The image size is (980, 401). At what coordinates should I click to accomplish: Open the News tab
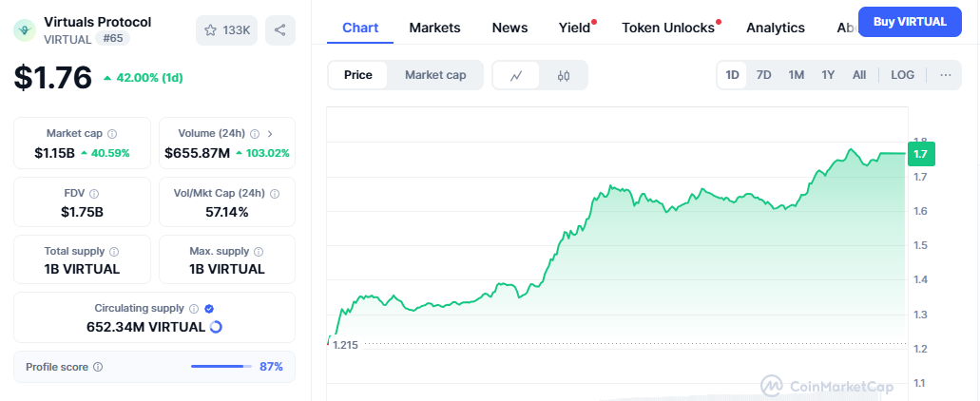point(510,29)
